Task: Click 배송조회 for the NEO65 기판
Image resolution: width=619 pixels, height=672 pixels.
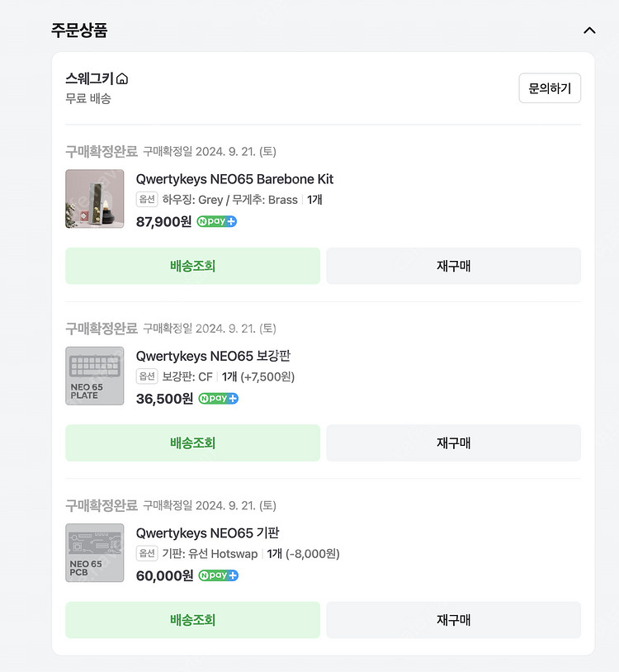Action: (192, 620)
